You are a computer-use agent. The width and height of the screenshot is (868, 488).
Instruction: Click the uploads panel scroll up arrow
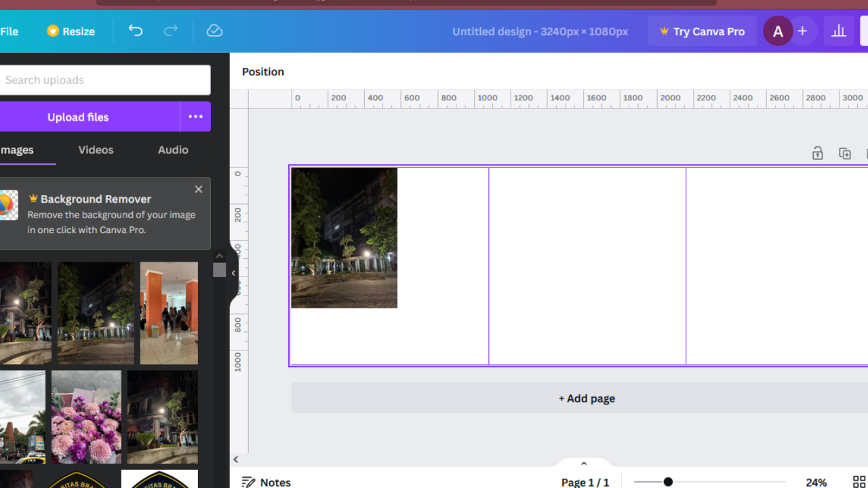tap(219, 256)
